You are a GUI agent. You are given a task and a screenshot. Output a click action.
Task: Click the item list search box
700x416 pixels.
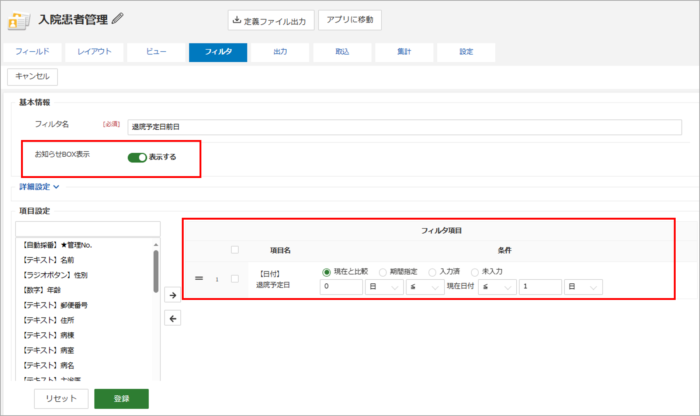(88, 229)
